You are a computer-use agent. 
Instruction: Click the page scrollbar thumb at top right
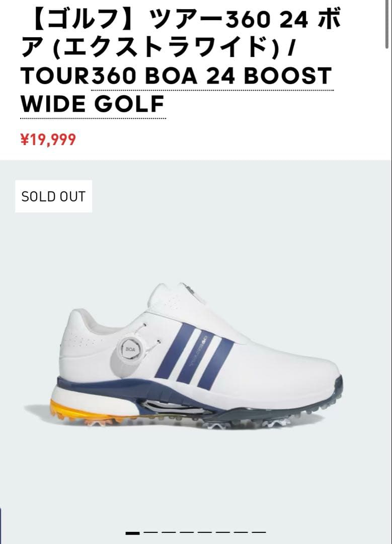(x=388, y=24)
